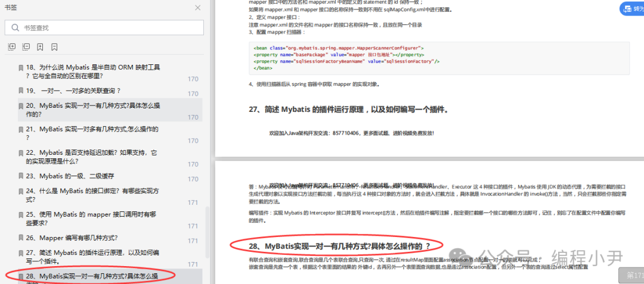
Task: Click the MapperScannerConfigurer bean code line
Action: 339,48
